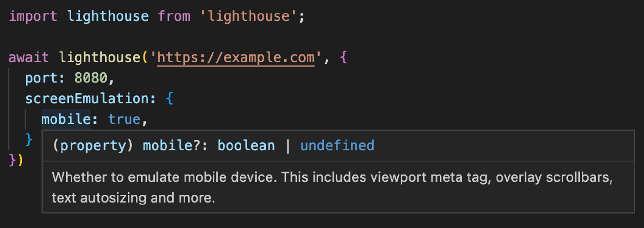Click the final closing brace and parenthesis

[16, 160]
